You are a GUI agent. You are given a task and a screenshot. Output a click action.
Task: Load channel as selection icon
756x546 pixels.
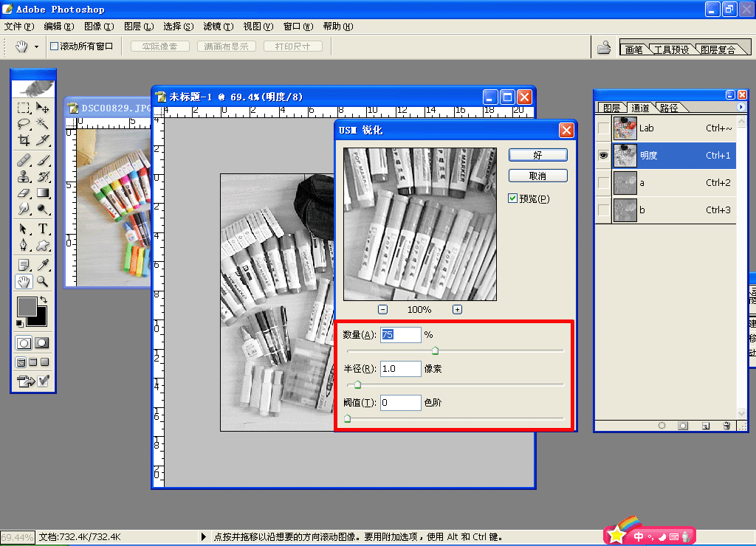tap(661, 426)
